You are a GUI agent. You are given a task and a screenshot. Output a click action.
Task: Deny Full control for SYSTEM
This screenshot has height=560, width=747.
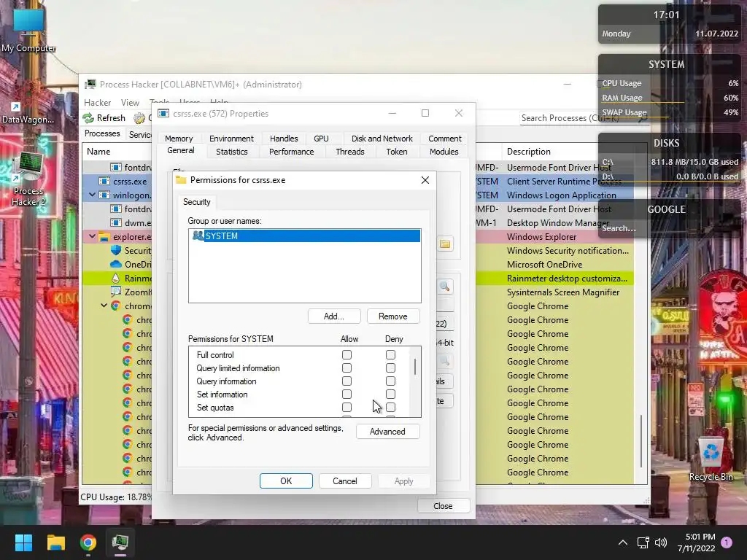click(x=391, y=355)
